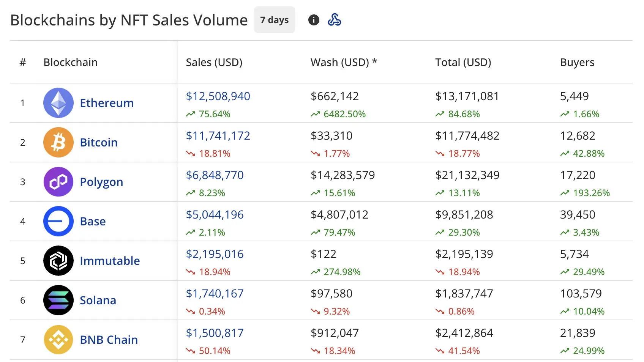Sort by the Wash (USD) column
Screen dimensions: 644x362
coord(343,62)
